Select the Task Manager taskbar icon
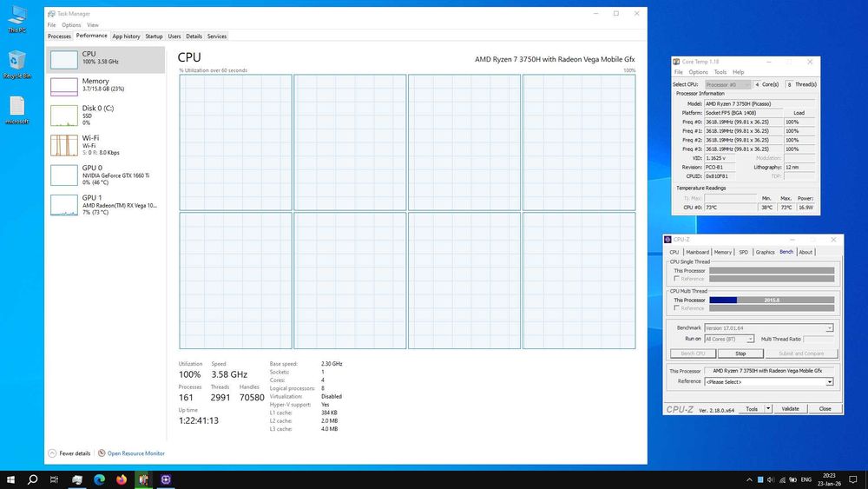 click(77, 479)
